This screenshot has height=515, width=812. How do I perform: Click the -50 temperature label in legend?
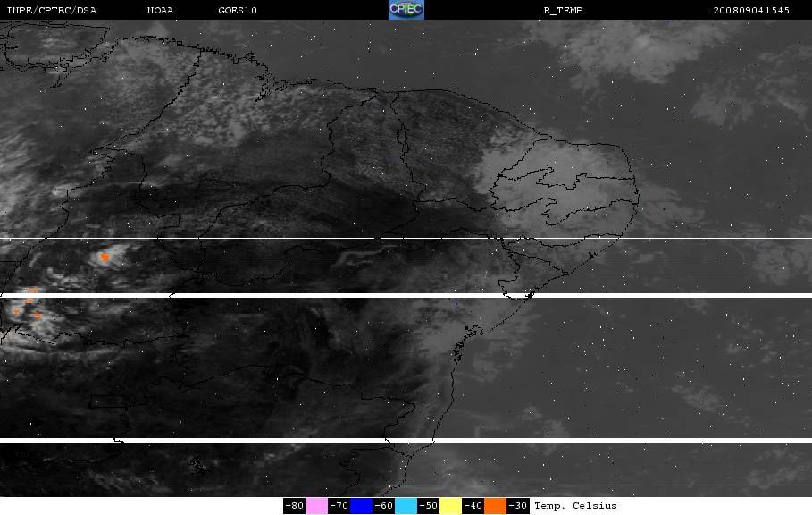pos(428,506)
